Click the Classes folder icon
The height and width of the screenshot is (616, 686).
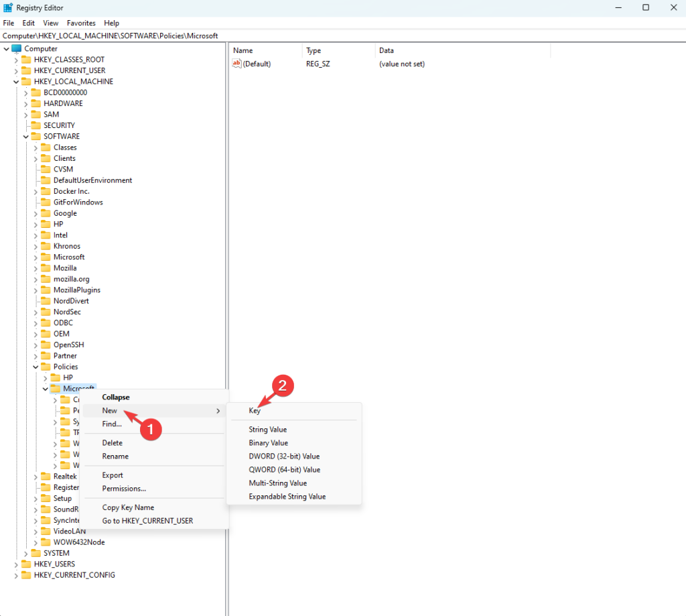pos(46,147)
